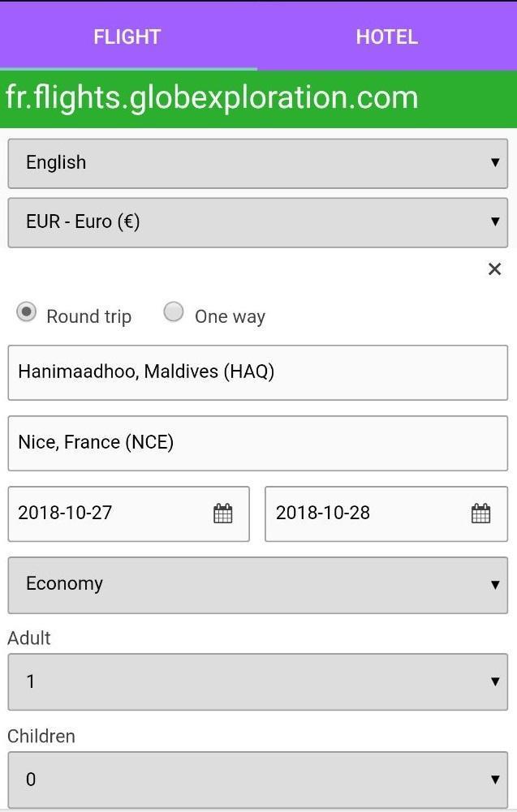Open the return date calendar icon

[x=480, y=513]
